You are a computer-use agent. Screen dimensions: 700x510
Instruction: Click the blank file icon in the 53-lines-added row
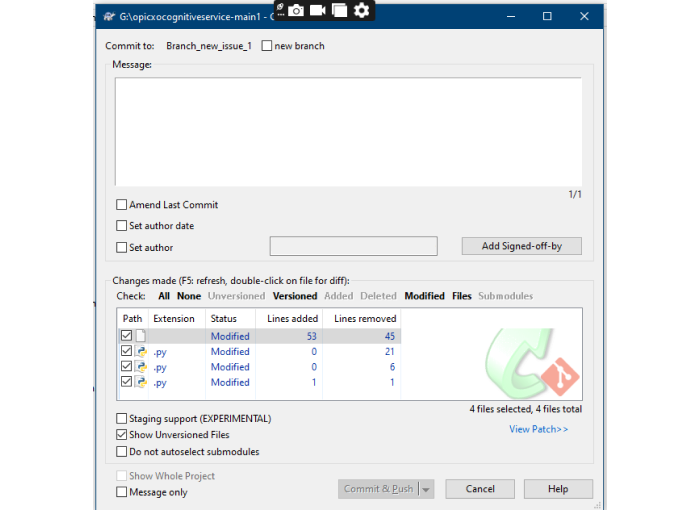pos(141,335)
